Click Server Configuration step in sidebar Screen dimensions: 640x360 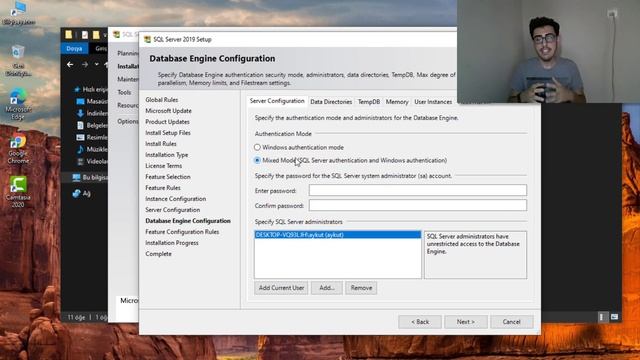coord(173,210)
